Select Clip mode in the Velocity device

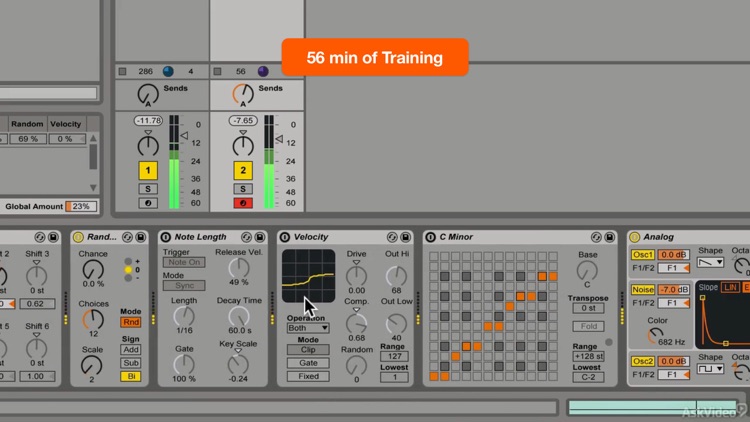click(308, 350)
